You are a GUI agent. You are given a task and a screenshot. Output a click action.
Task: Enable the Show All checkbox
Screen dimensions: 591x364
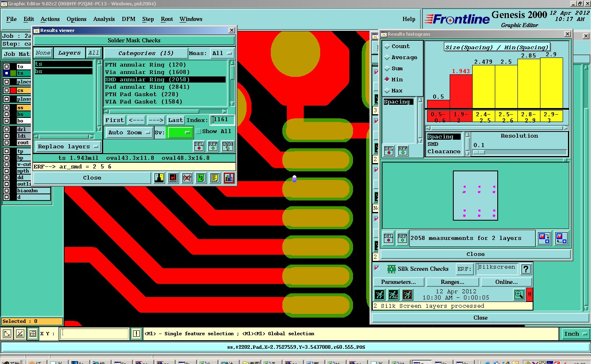click(199, 131)
